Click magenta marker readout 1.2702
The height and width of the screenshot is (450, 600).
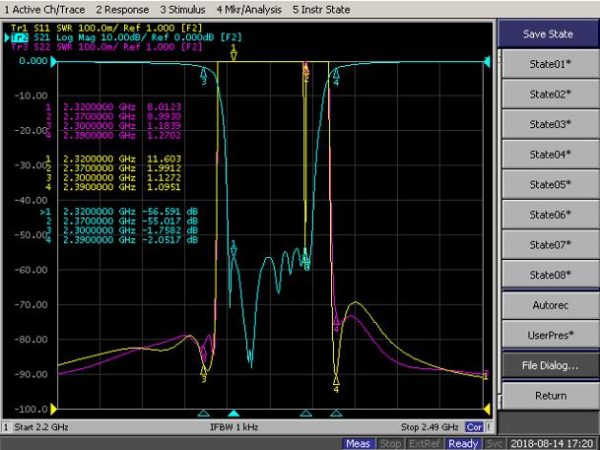(x=164, y=135)
